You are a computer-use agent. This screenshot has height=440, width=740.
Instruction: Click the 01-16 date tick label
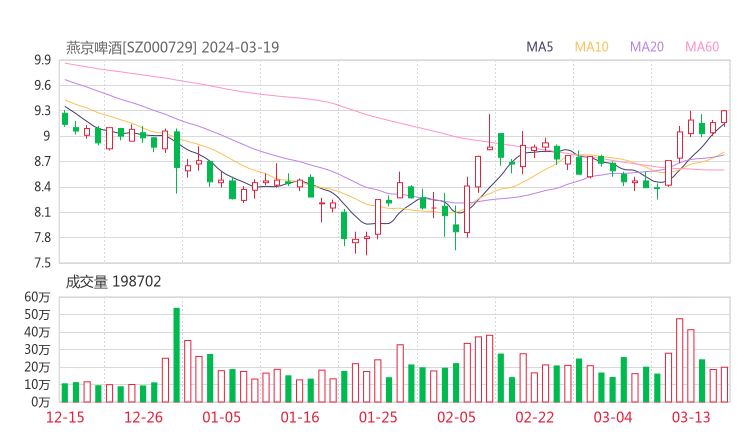pyautogui.click(x=300, y=417)
